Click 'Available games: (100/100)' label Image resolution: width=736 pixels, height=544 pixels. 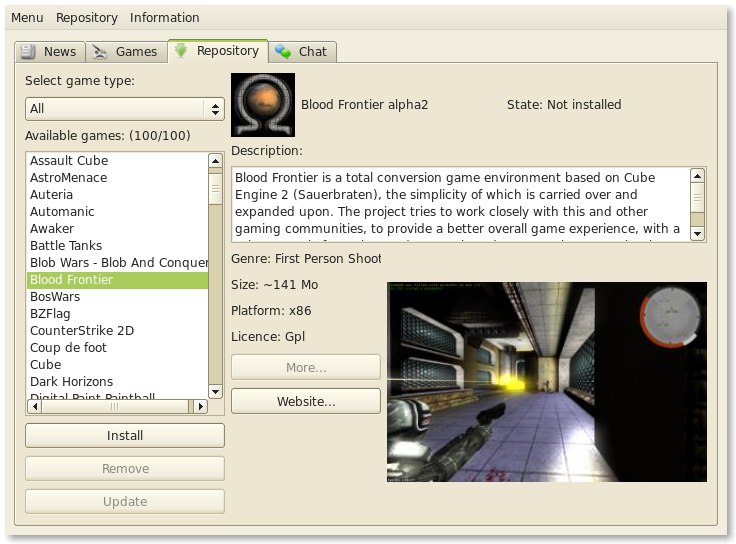click(108, 136)
